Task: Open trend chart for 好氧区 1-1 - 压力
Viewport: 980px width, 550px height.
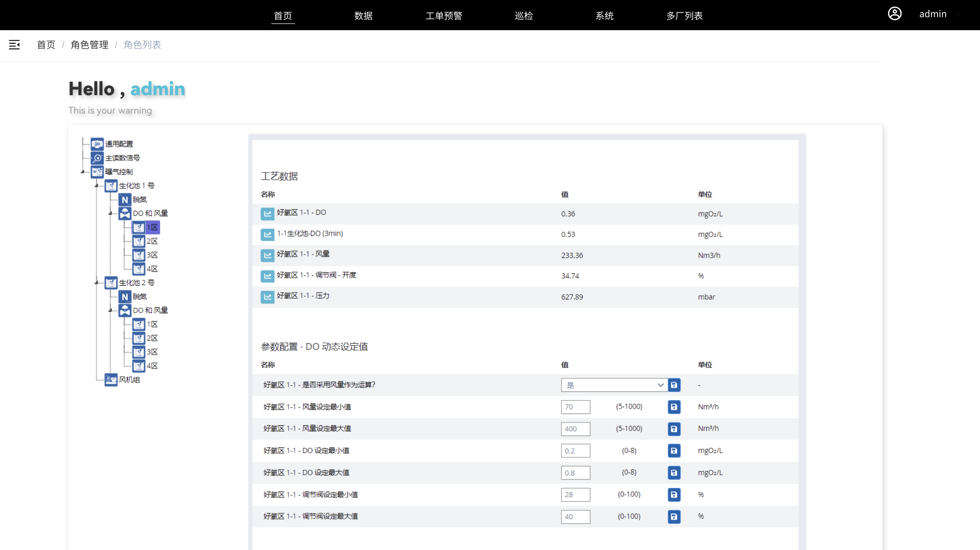Action: click(267, 297)
